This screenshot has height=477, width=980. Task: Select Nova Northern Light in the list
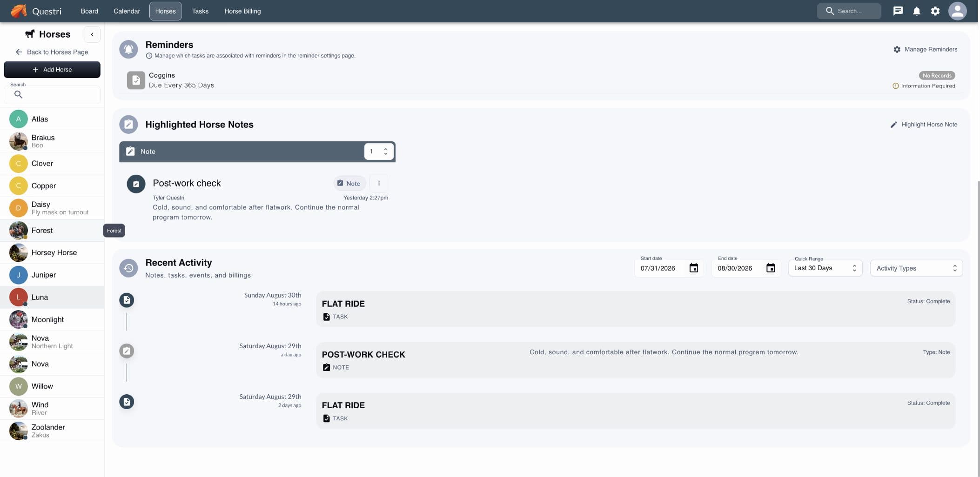pos(52,342)
